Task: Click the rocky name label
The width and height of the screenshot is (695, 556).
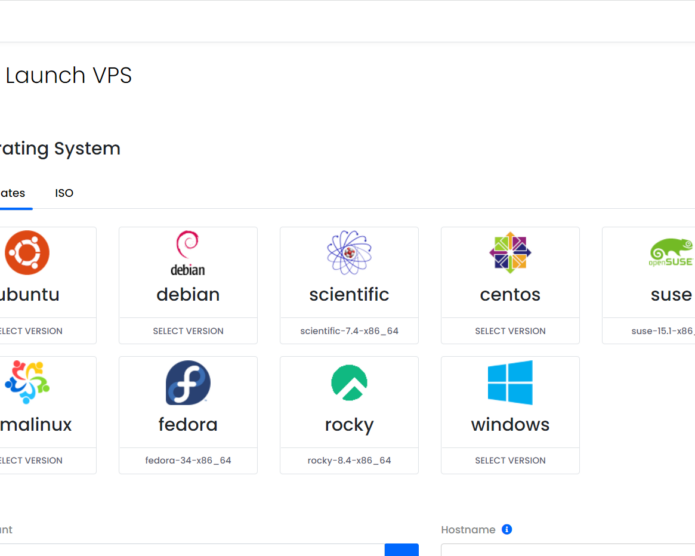Action: 349,425
